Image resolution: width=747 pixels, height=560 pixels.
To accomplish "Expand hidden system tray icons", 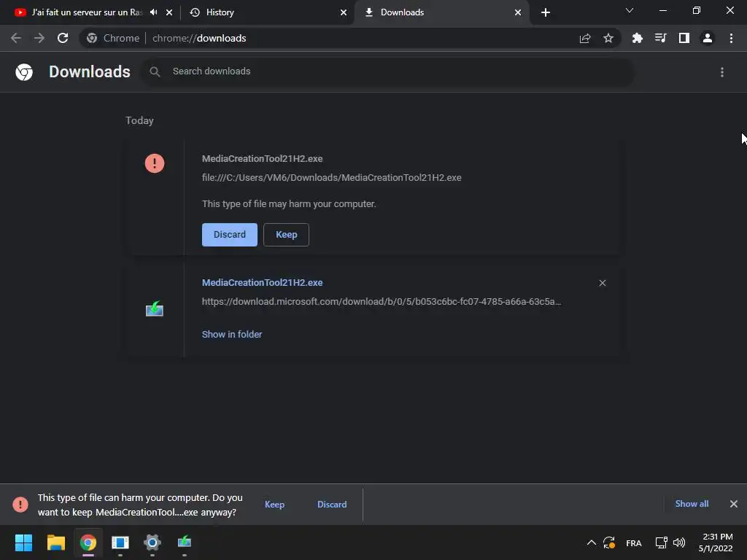I will point(591,542).
